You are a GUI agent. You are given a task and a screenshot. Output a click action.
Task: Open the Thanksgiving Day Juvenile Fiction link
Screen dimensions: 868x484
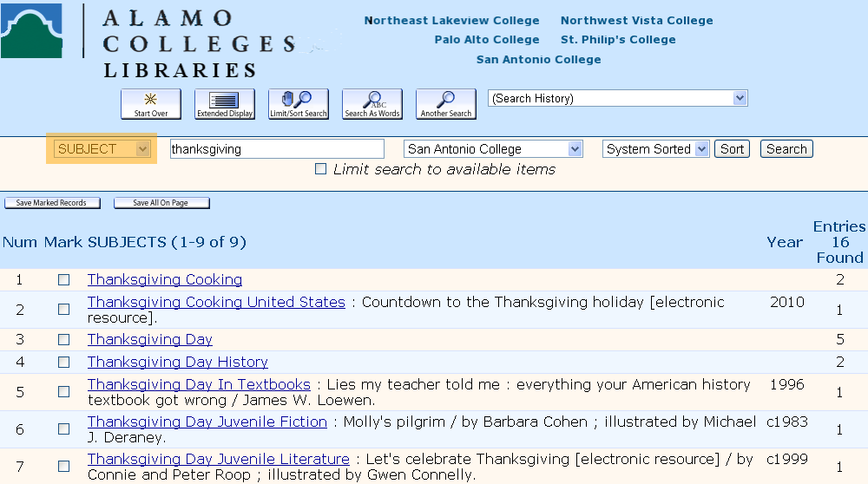pyautogui.click(x=207, y=422)
